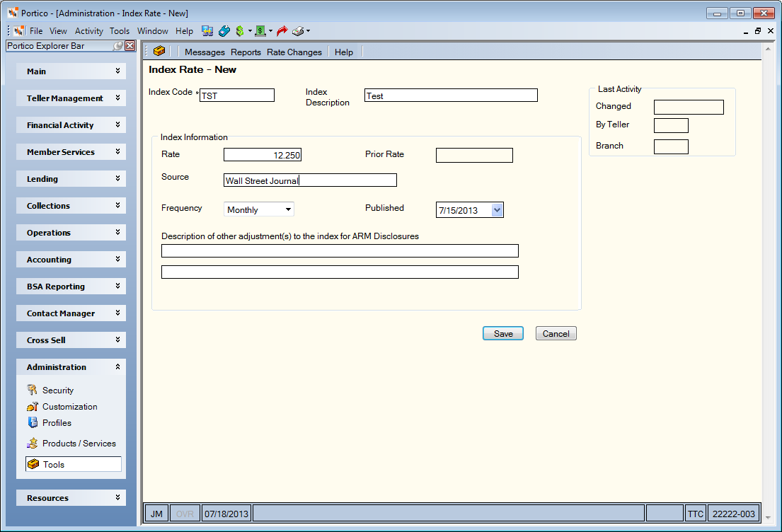Screen dimensions: 782x532
Task: Collapse the Administration section
Action: pyautogui.click(x=71, y=367)
